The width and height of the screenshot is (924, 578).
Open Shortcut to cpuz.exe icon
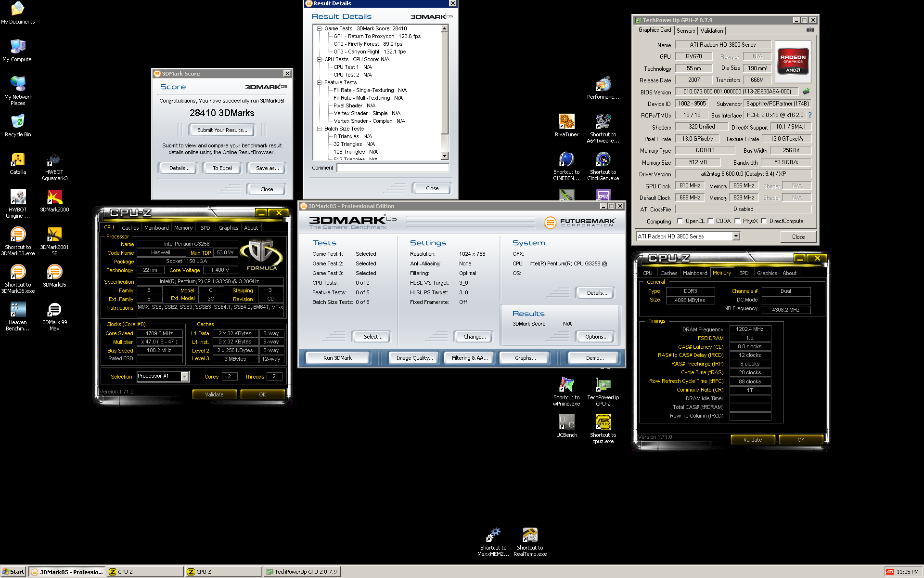point(603,429)
